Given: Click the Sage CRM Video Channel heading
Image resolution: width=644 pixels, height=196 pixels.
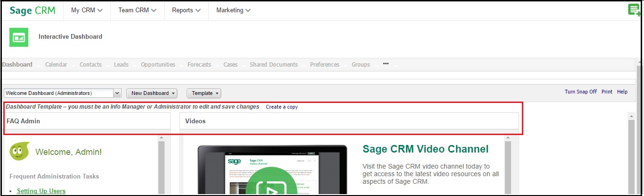Looking at the screenshot, I should click(x=426, y=149).
